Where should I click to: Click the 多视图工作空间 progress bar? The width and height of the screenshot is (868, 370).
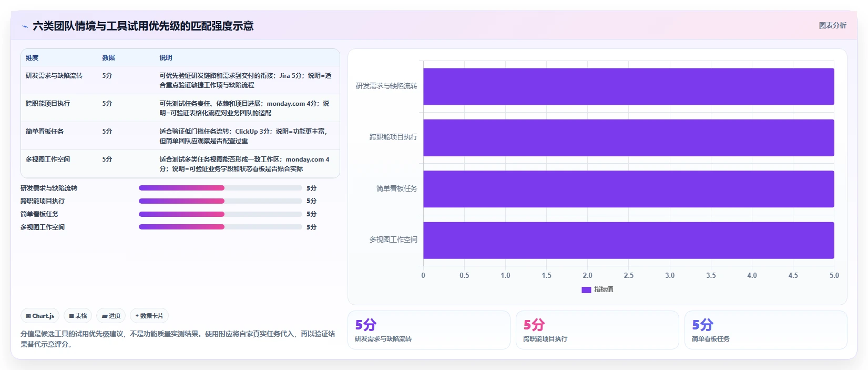point(220,227)
